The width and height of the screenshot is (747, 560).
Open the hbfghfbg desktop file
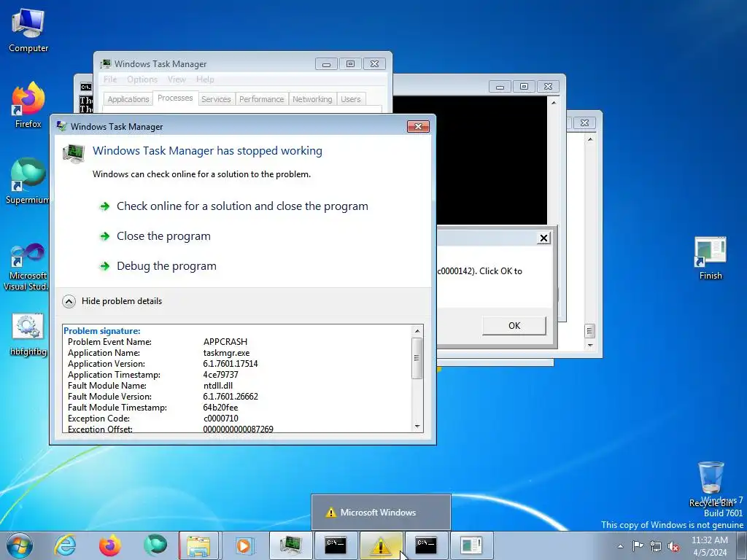pyautogui.click(x=28, y=334)
